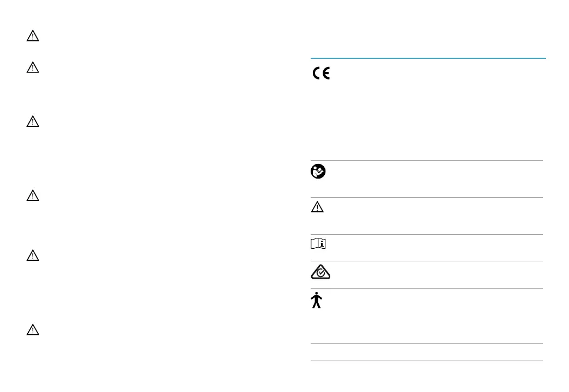
Task: Click the gray divider above the person figure
Action: pos(427,289)
